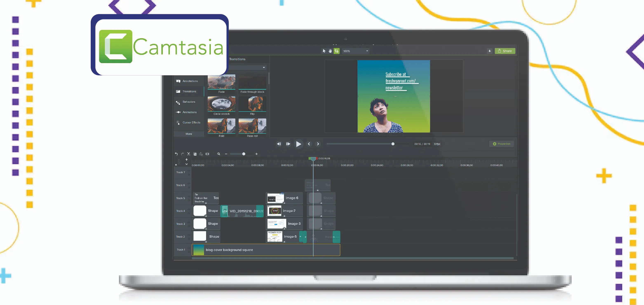Zoom in the timeline with plus
644x305 pixels.
[x=256, y=154]
